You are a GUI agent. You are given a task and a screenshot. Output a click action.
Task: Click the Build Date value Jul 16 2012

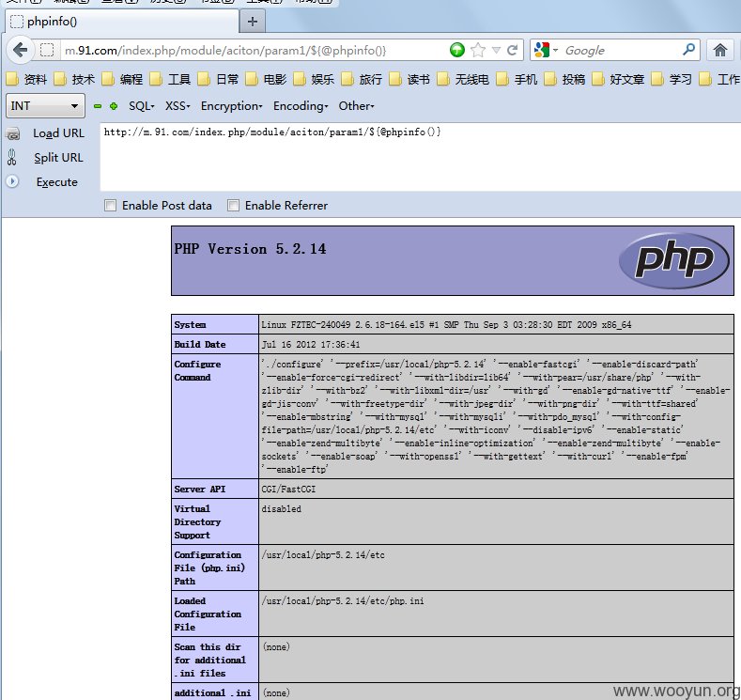(x=311, y=345)
